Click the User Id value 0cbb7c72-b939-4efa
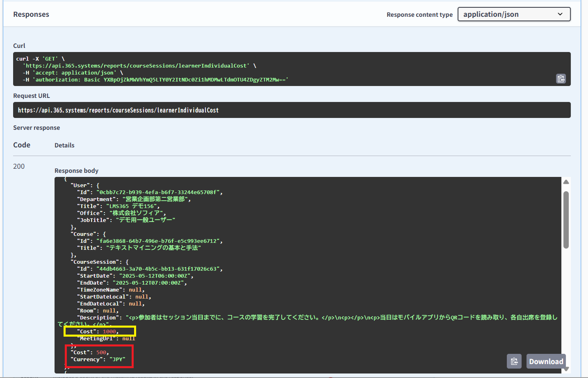Image resolution: width=588 pixels, height=378 pixels. pyautogui.click(x=158, y=192)
